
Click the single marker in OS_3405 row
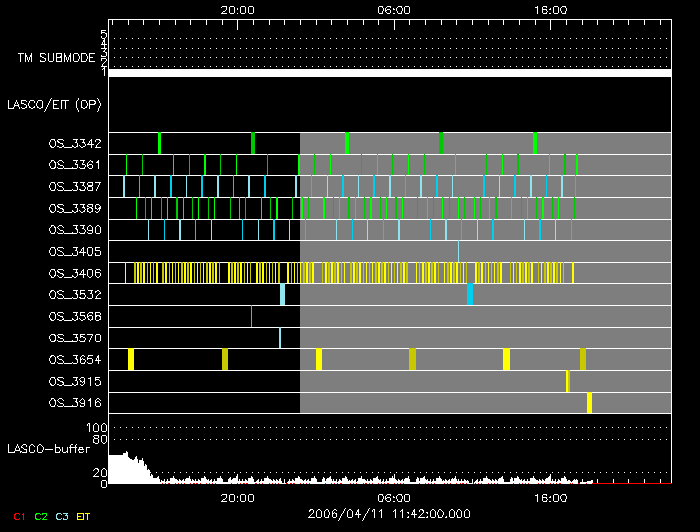(x=458, y=251)
